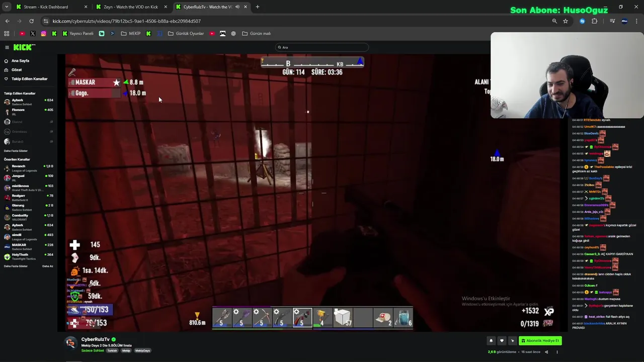
Task: Bookmark this page with the star
Action: pos(566,21)
